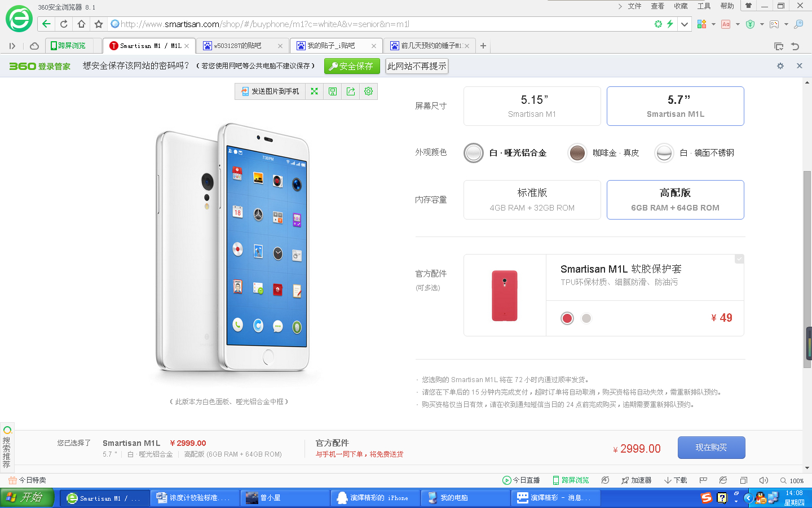The image size is (812, 508).
Task: Open the game controller icon
Action: (x=774, y=24)
